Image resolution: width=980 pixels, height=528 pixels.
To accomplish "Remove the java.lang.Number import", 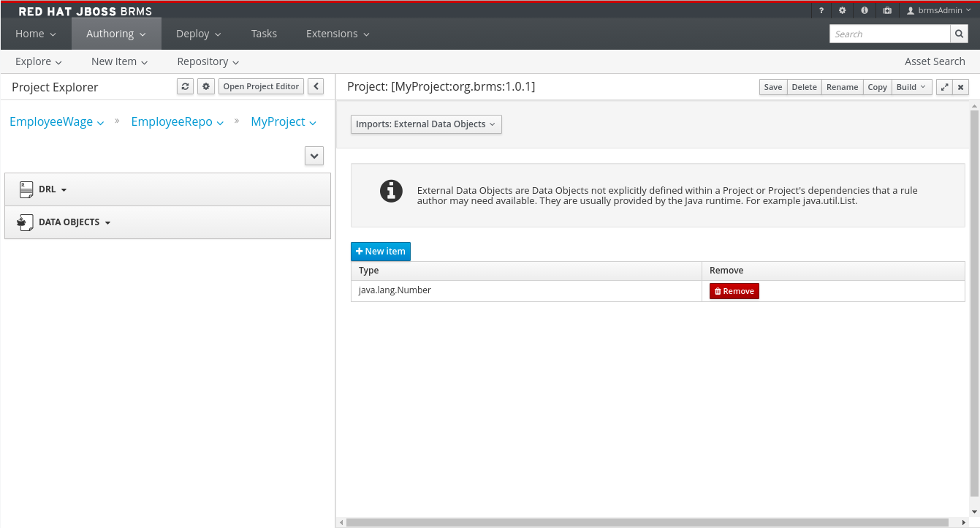I will click(734, 291).
